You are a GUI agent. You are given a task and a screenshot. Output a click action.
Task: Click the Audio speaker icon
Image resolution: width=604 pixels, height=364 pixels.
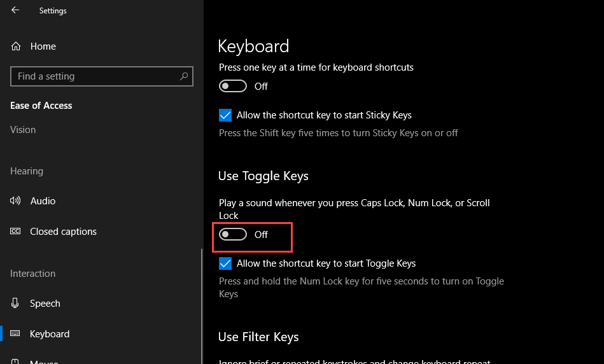[16, 201]
